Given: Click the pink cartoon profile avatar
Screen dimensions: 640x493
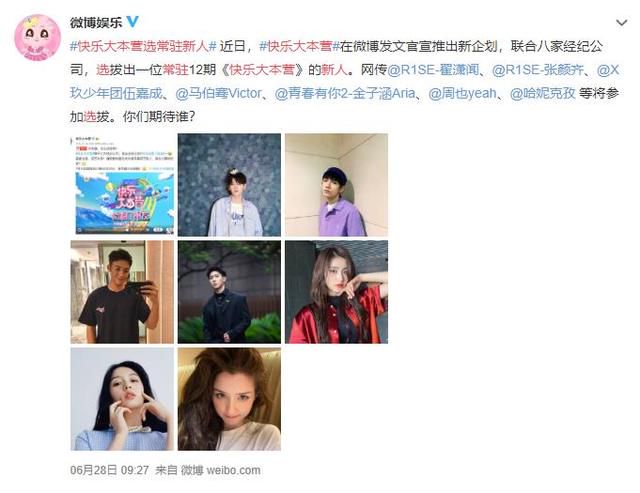Looking at the screenshot, I should 37,38.
